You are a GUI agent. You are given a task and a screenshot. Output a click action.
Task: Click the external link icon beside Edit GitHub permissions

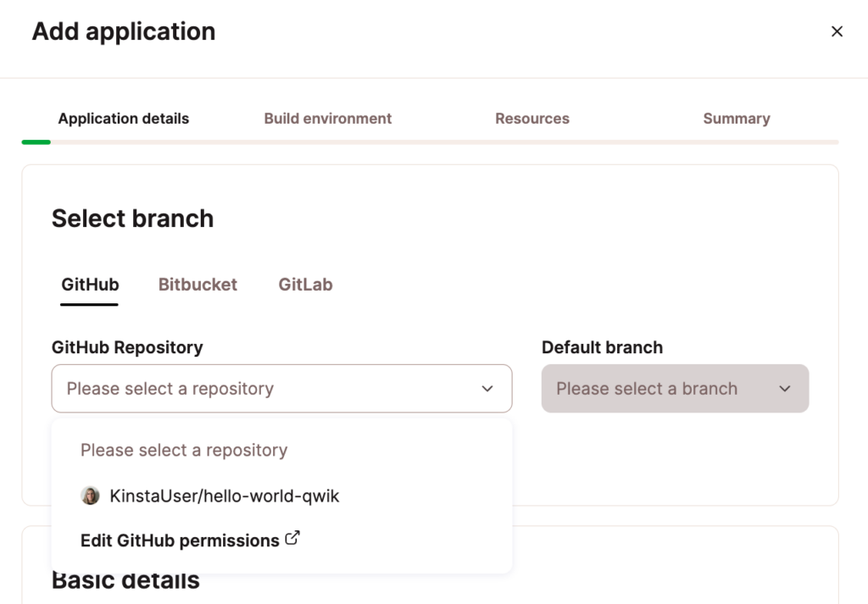292,540
